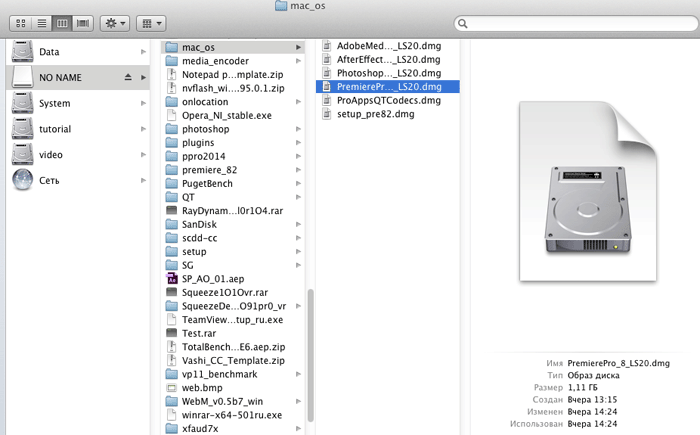Screen dimensions: 700x435
Task: Click the search magnifier icon
Action: click(x=462, y=23)
